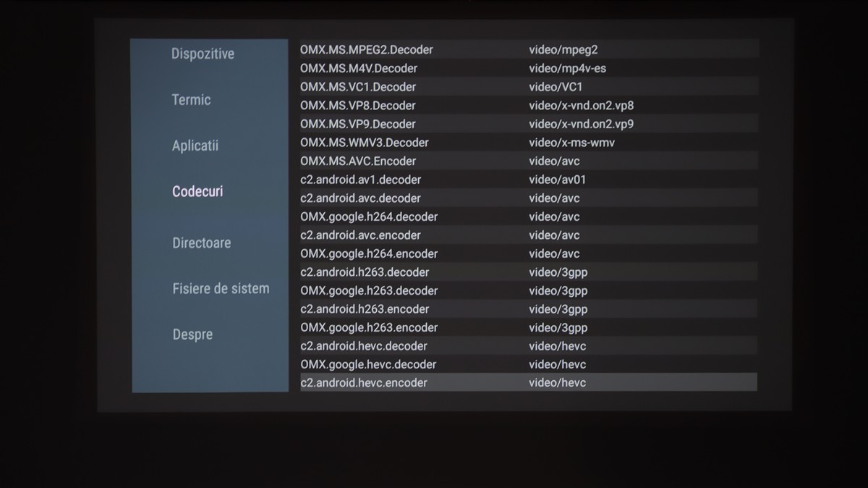Open the Despre section
Screen dimensions: 868x488
192,335
